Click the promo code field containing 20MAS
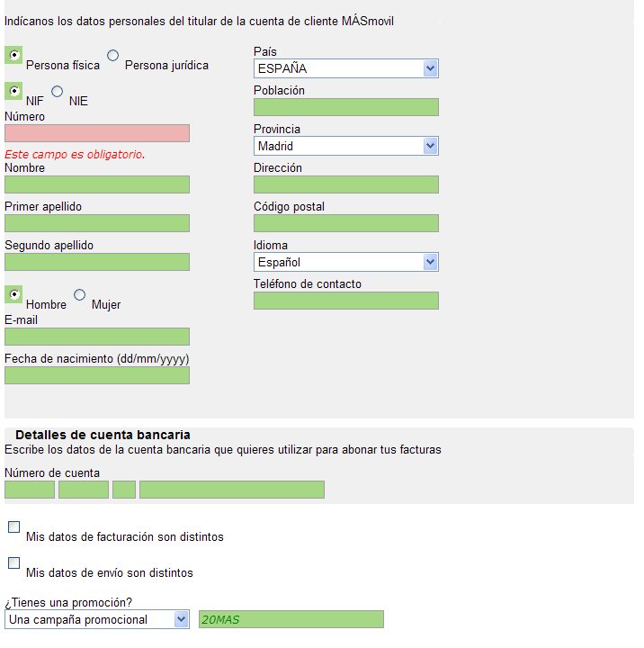The width and height of the screenshot is (644, 648). [x=291, y=619]
